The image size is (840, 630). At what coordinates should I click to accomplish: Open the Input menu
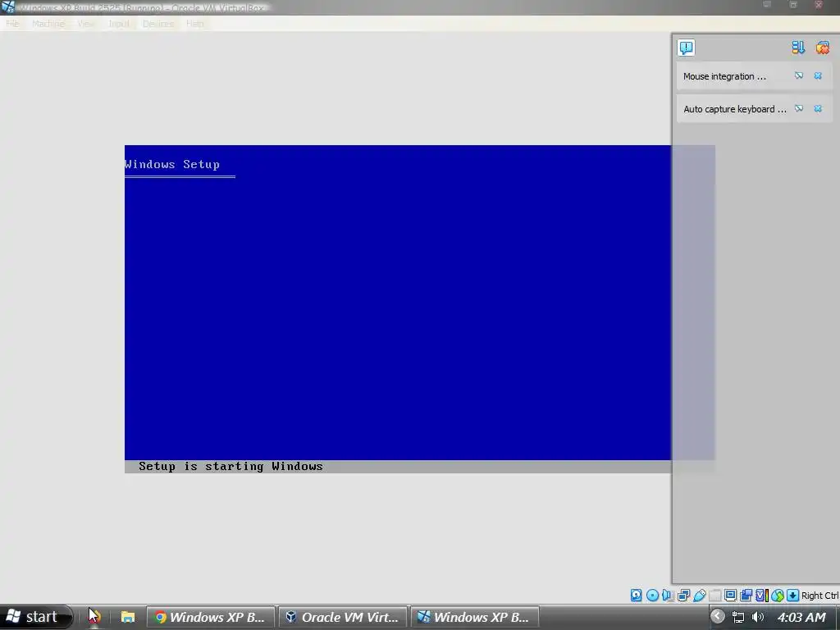[119, 24]
